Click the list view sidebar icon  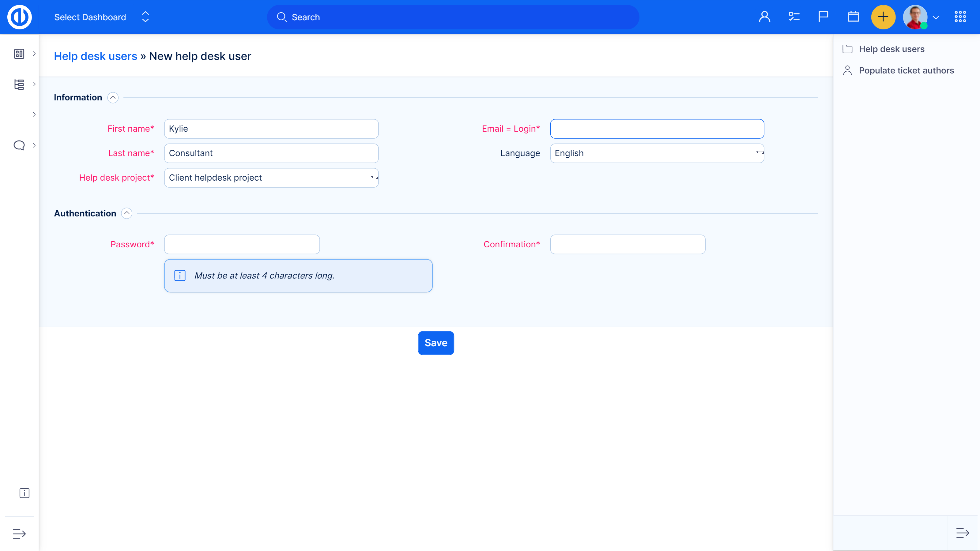[20, 84]
